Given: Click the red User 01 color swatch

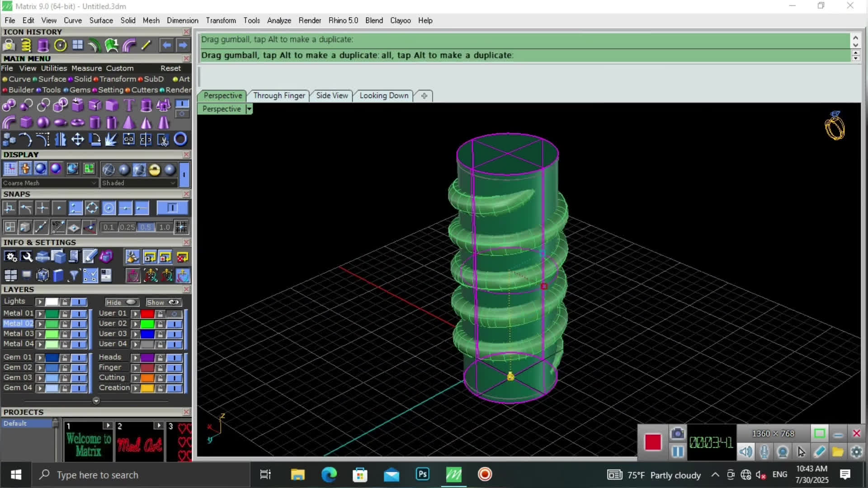Looking at the screenshot, I should (x=147, y=314).
